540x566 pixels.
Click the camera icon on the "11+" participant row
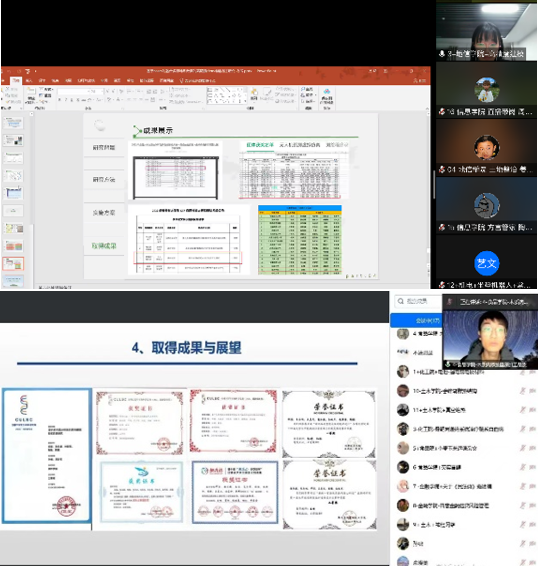(532, 410)
